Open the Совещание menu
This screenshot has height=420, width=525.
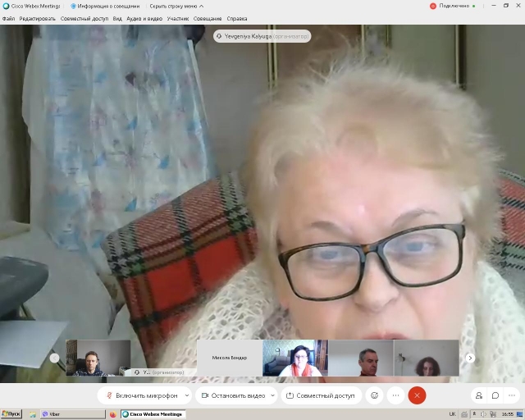(208, 19)
